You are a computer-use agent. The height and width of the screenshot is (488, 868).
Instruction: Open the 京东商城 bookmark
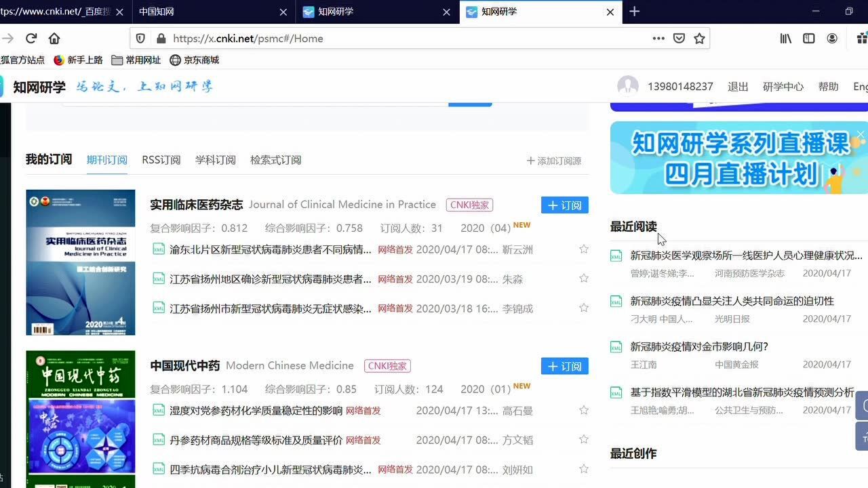click(x=195, y=60)
